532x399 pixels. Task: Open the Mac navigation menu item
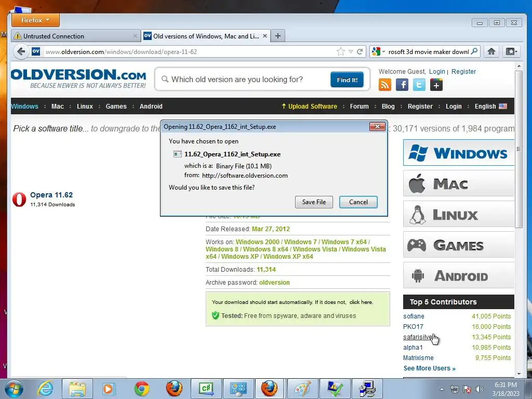tap(58, 106)
